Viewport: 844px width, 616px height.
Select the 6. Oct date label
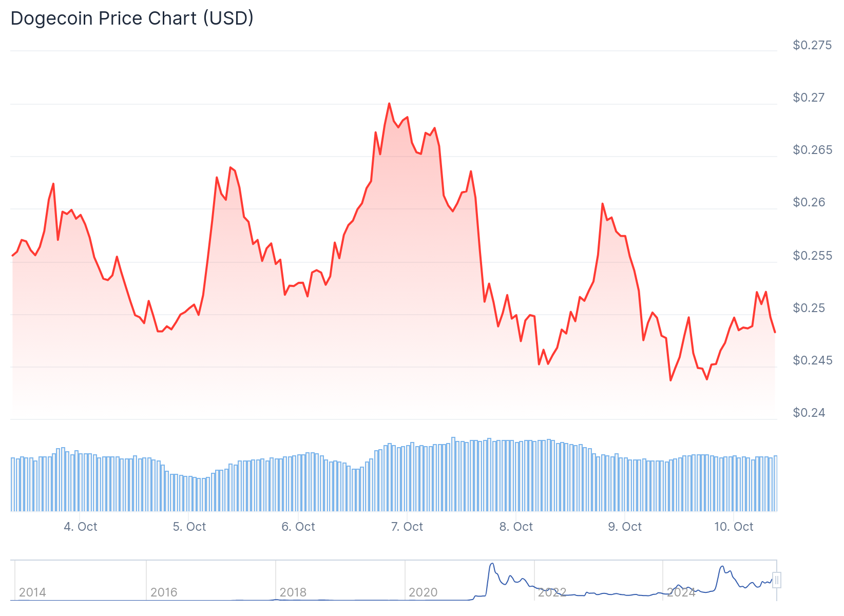coord(298,527)
